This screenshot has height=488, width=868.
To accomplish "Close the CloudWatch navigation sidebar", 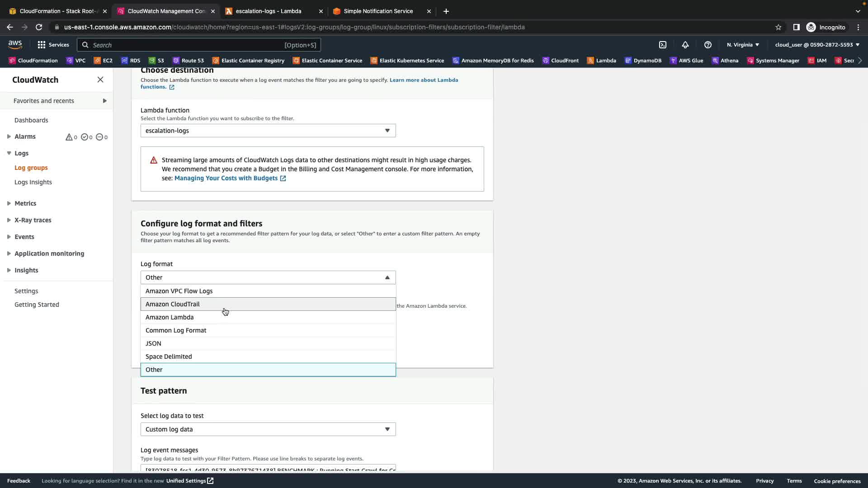I will (x=100, y=80).
